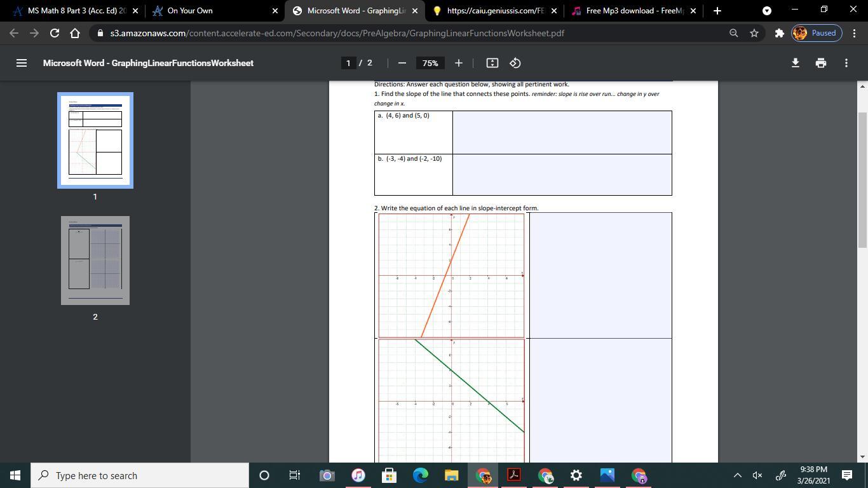This screenshot has height=488, width=868.
Task: Bookmark this page with the star icon
Action: (x=754, y=33)
